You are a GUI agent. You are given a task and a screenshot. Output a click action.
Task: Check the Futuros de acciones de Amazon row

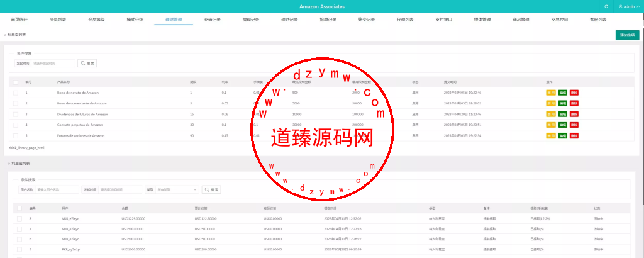16,135
